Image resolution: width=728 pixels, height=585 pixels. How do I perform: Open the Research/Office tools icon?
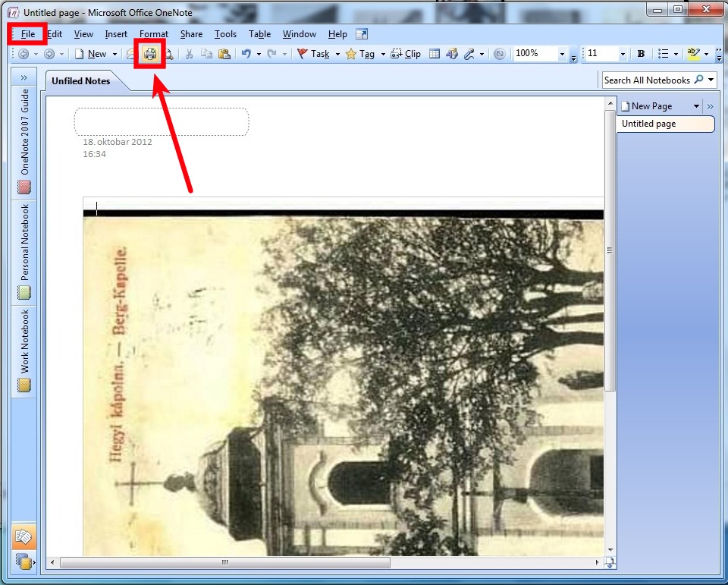[452, 55]
